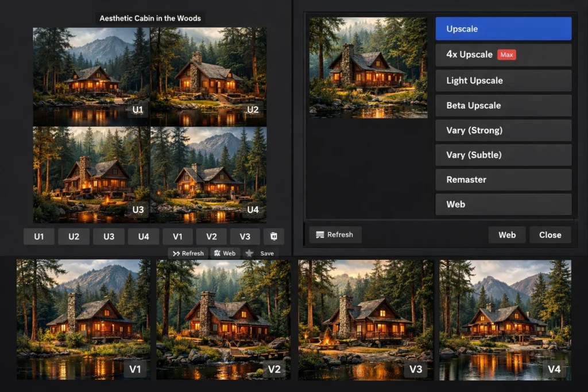Upscale the first image using U1
The height and width of the screenshot is (392, 588).
coord(38,236)
